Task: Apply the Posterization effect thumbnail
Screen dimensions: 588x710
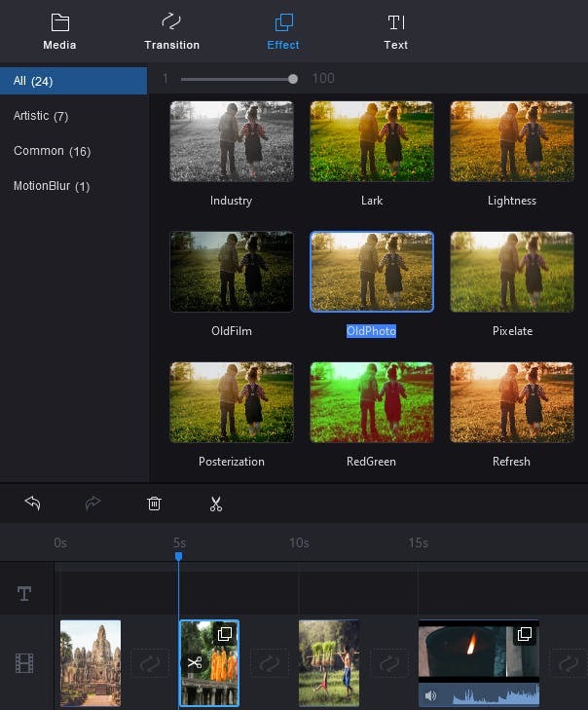Action: (x=232, y=402)
